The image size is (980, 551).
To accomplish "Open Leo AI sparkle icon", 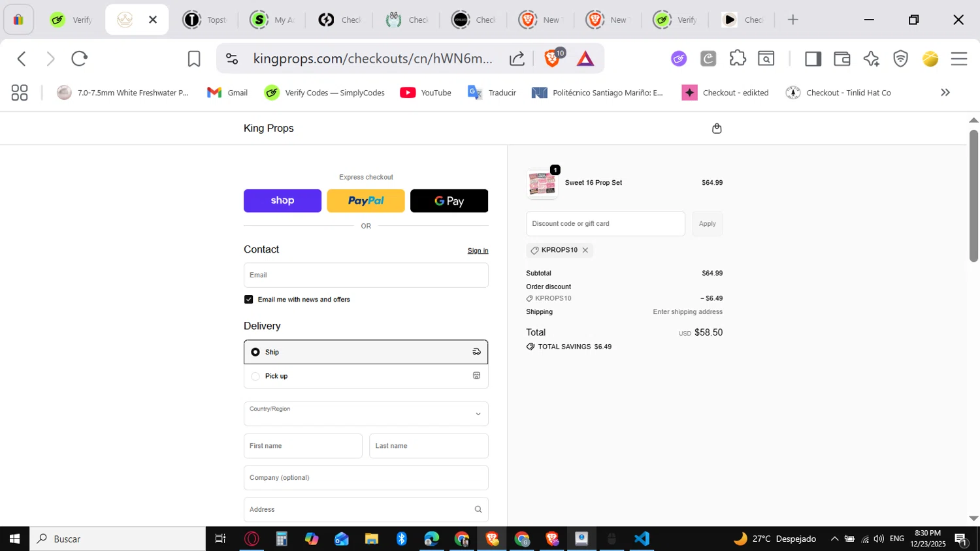I will pyautogui.click(x=871, y=59).
